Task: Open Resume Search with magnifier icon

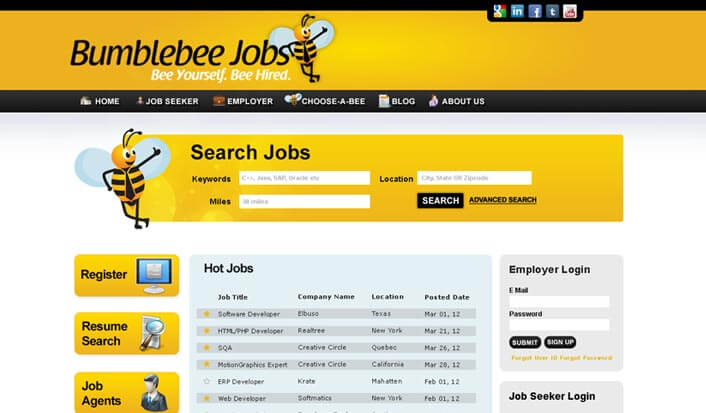Action: (127, 333)
